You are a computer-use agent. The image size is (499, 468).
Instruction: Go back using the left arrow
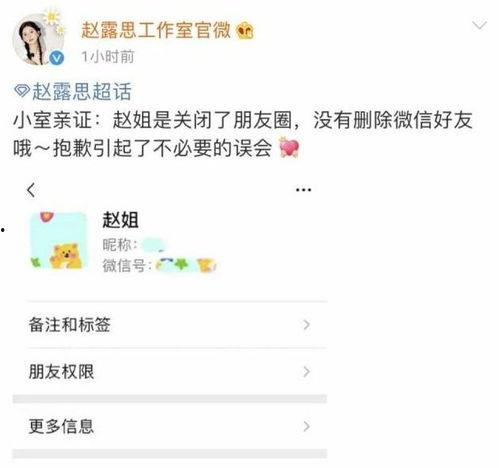pyautogui.click(x=31, y=190)
